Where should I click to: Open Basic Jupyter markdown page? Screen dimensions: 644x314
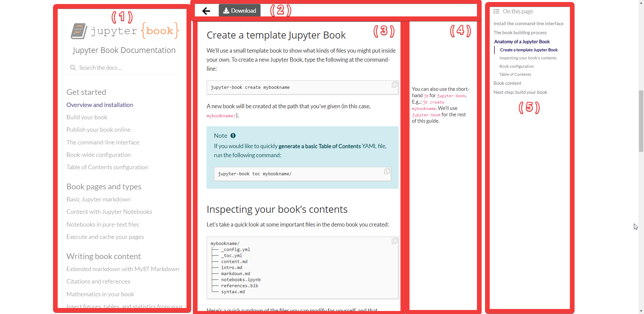pyautogui.click(x=98, y=199)
